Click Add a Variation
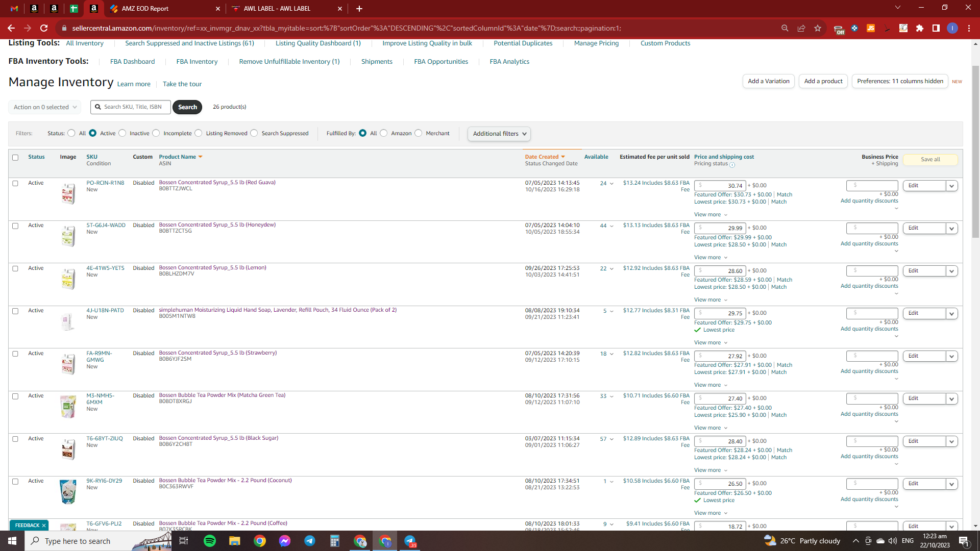Screen dimensions: 980x551 pos(769,81)
